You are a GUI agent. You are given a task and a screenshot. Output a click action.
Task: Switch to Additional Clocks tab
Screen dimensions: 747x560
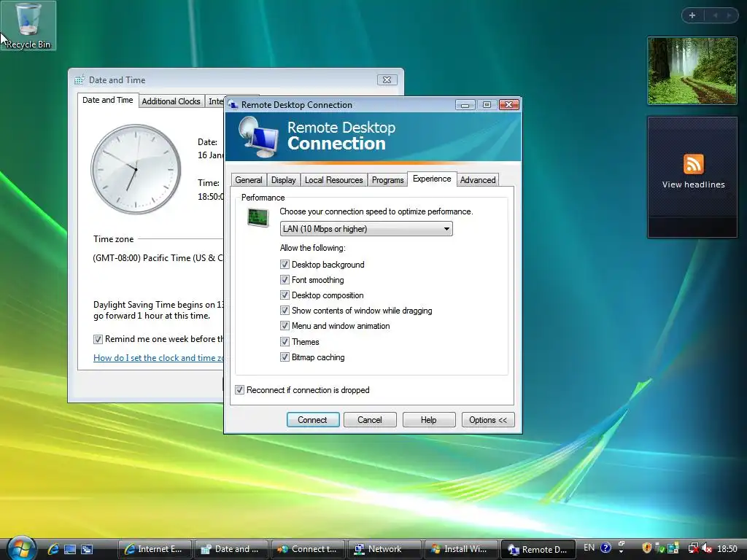pyautogui.click(x=171, y=101)
